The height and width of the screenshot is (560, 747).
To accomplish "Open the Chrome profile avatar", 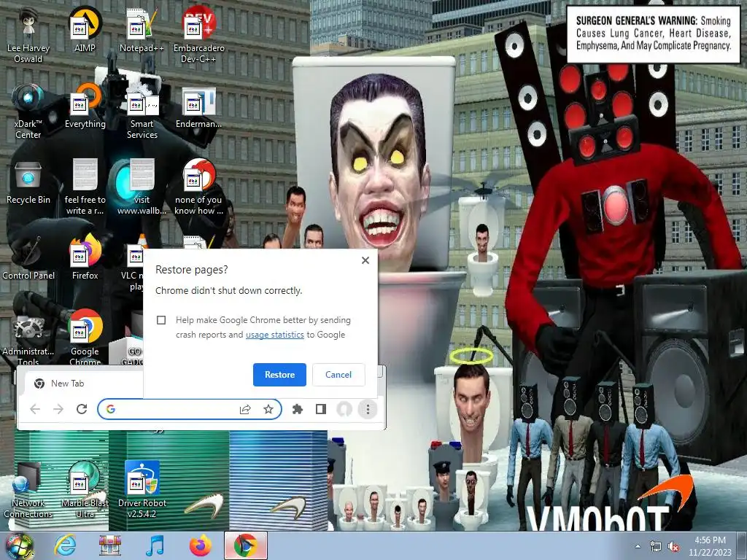I will [x=344, y=409].
